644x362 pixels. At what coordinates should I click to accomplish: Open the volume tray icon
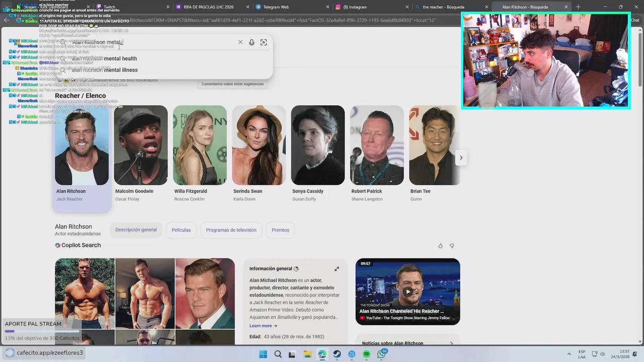point(602,354)
